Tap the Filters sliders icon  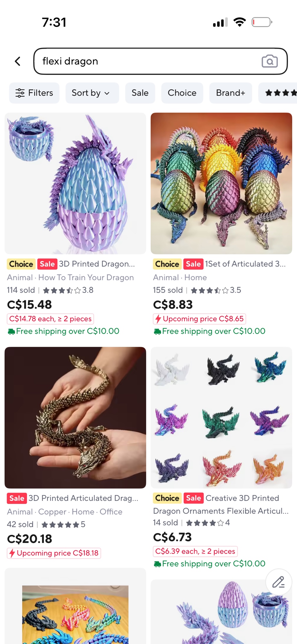coord(20,93)
